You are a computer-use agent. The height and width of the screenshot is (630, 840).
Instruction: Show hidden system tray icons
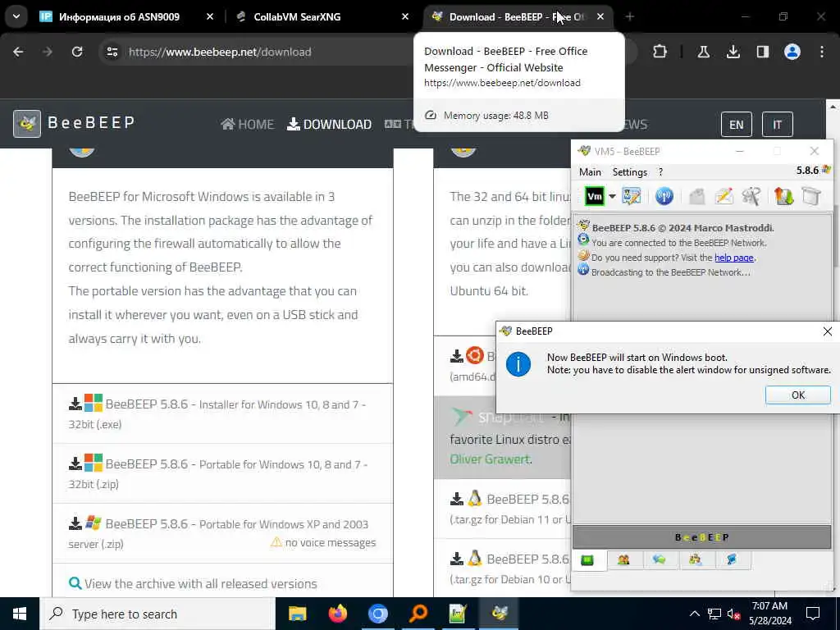(694, 614)
